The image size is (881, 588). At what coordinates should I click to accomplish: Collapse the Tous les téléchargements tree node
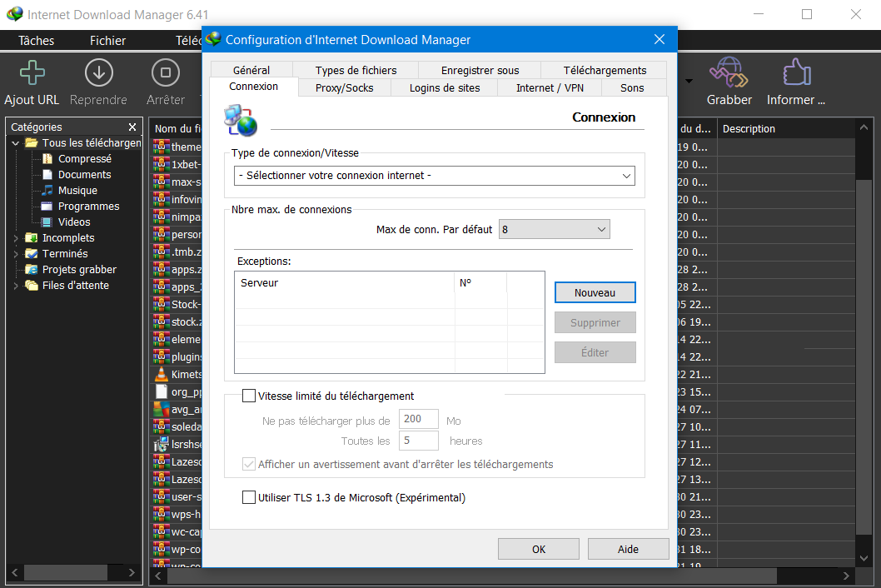[16, 143]
